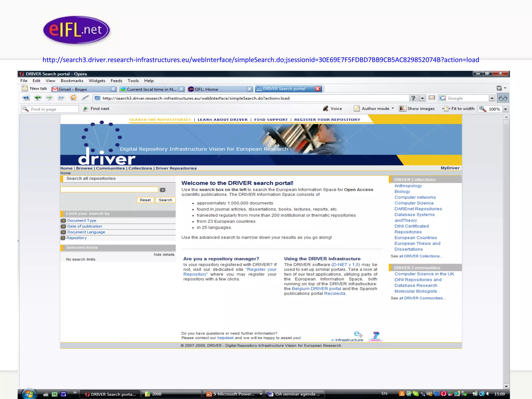Click the address bar URL field
532x399 pixels.
click(251, 98)
